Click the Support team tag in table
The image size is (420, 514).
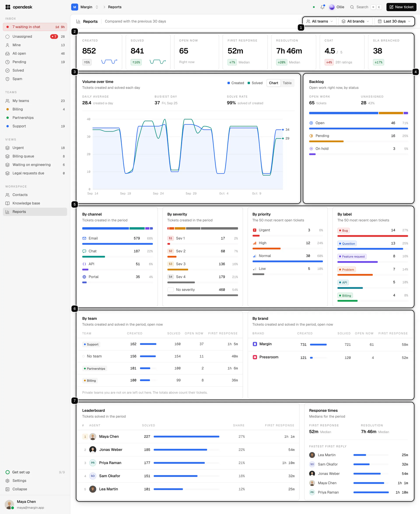tap(91, 344)
